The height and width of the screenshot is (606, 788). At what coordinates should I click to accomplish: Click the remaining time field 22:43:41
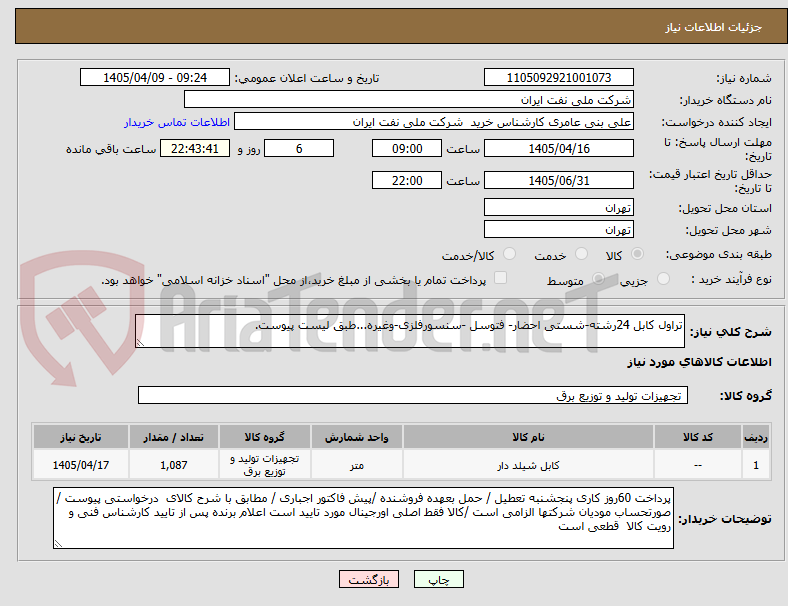coord(195,148)
